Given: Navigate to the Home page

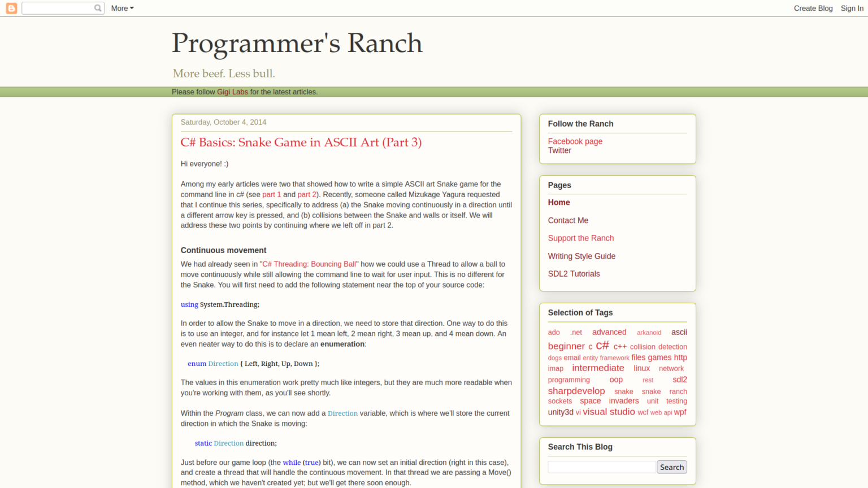Looking at the screenshot, I should 558,202.
